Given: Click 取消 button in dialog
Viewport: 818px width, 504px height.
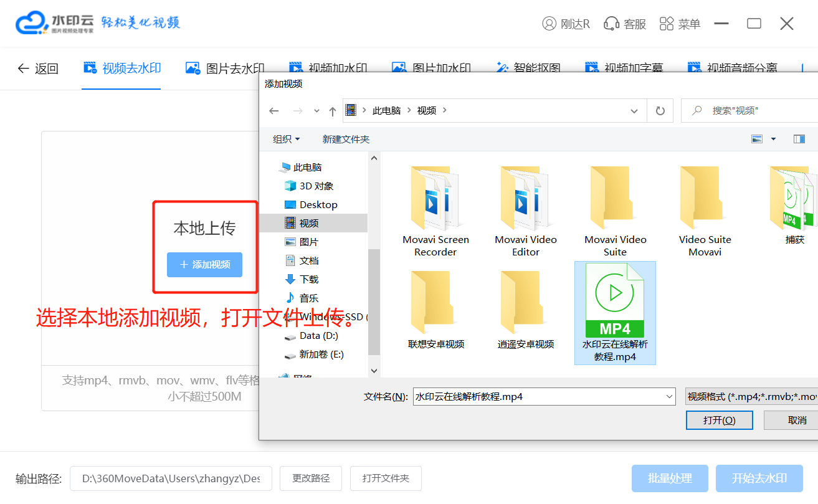Looking at the screenshot, I should [x=791, y=421].
